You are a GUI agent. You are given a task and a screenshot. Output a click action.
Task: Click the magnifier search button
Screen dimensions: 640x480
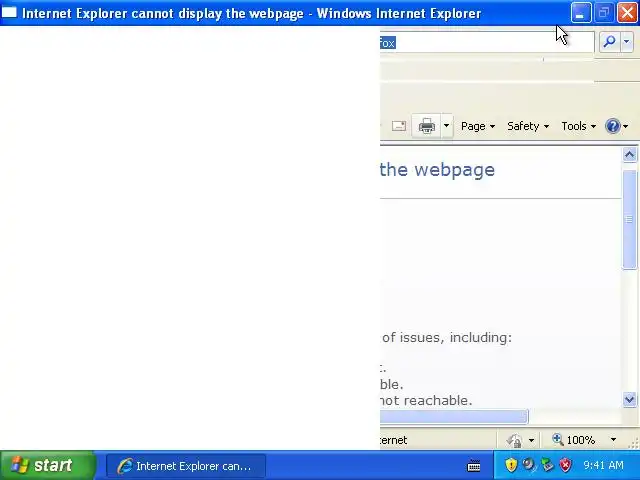pyautogui.click(x=609, y=41)
